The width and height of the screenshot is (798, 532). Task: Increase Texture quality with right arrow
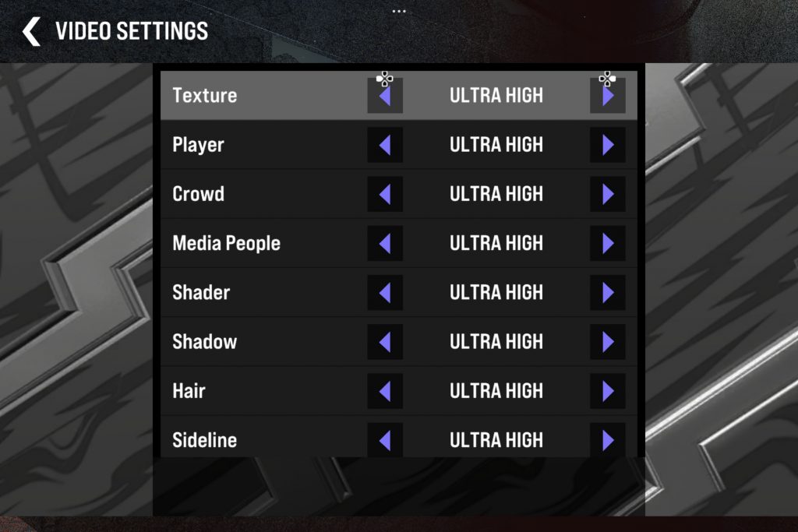[x=608, y=96]
